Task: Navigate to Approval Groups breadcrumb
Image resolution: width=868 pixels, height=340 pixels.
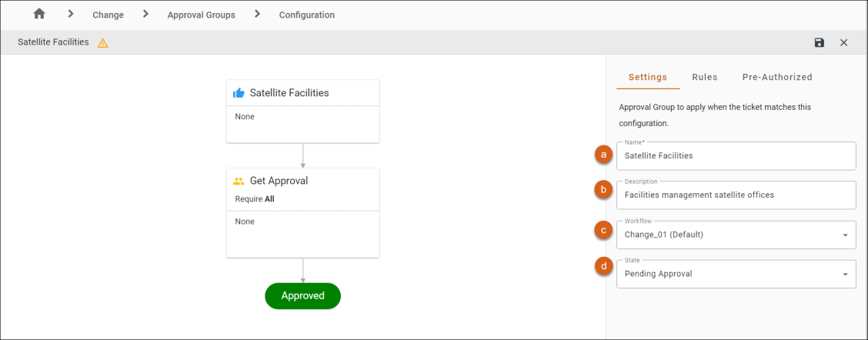Action: (x=202, y=15)
